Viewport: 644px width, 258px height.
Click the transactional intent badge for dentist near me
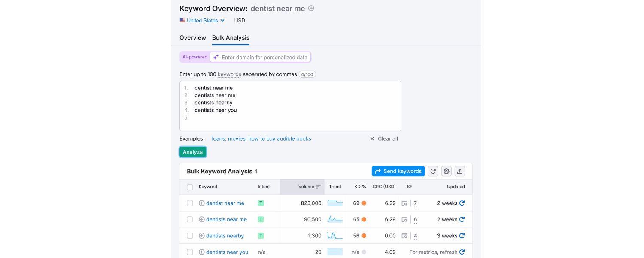coord(261,203)
